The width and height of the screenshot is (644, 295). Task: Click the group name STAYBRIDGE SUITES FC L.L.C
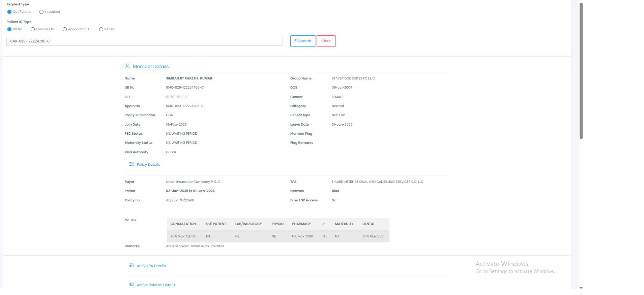pos(353,78)
